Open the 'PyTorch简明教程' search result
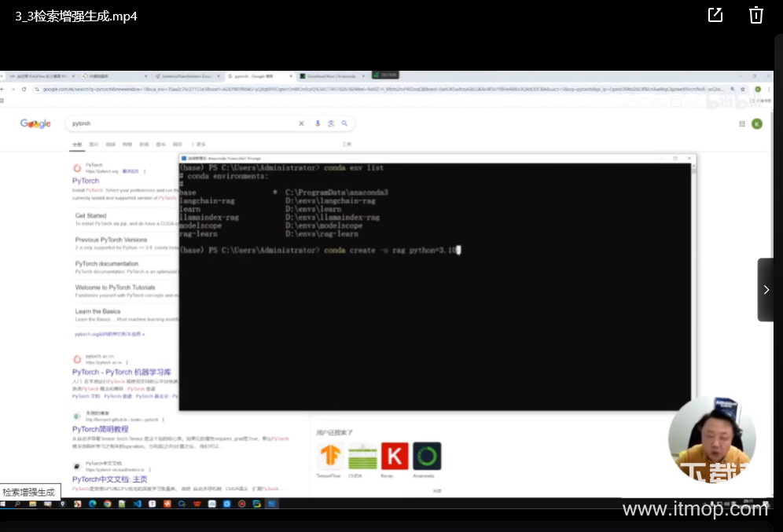 (x=101, y=429)
